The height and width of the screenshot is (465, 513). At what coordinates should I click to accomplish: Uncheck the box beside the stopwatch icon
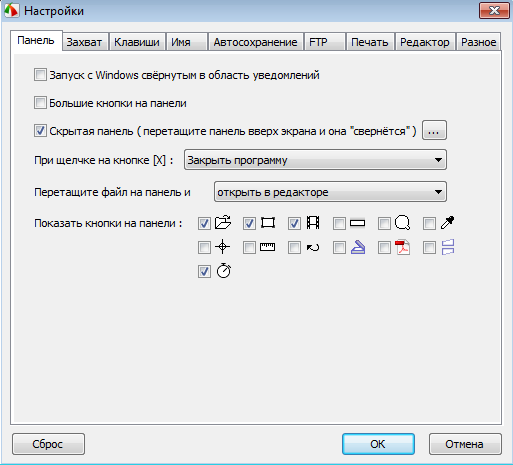(x=204, y=271)
